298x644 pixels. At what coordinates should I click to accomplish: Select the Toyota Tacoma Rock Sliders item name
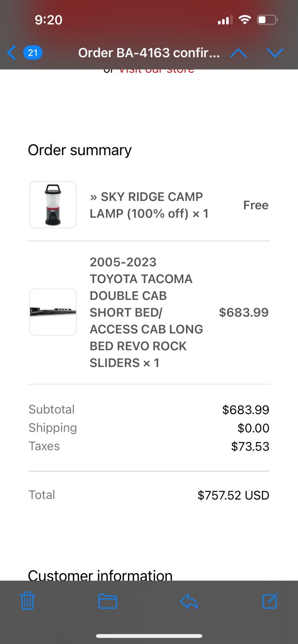pos(146,312)
